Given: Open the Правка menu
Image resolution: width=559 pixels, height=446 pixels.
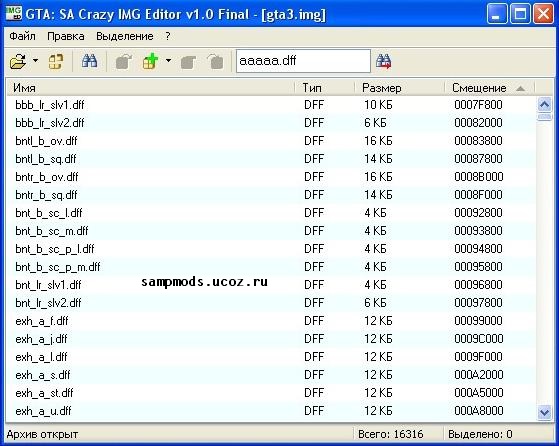Looking at the screenshot, I should [x=66, y=36].
